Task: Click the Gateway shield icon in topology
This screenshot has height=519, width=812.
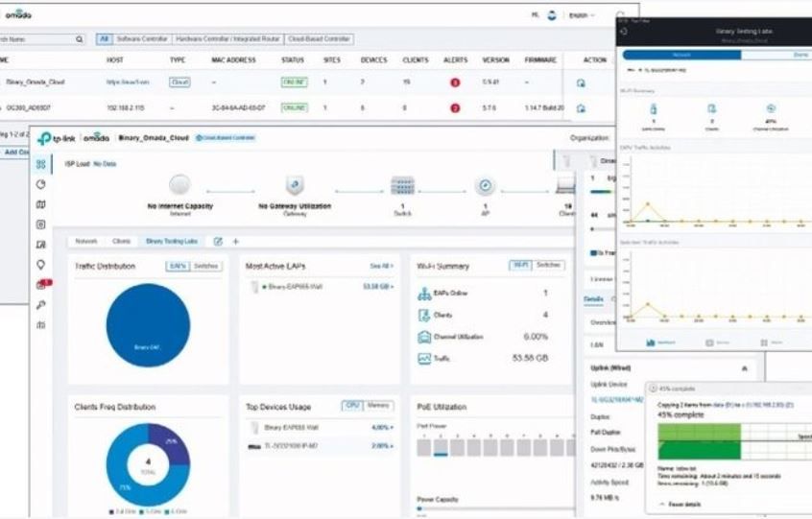Action: click(x=294, y=185)
